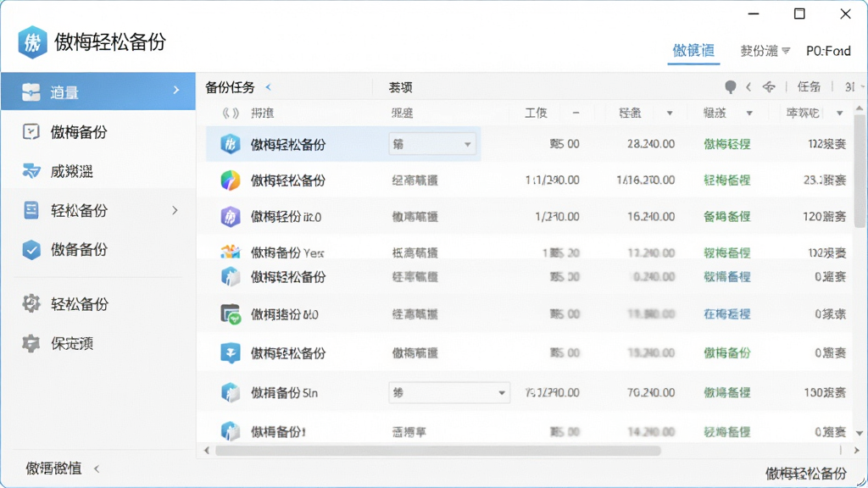This screenshot has width=868, height=488.
Task: Expand the highlighted sidebar item chevron
Action: (176, 90)
